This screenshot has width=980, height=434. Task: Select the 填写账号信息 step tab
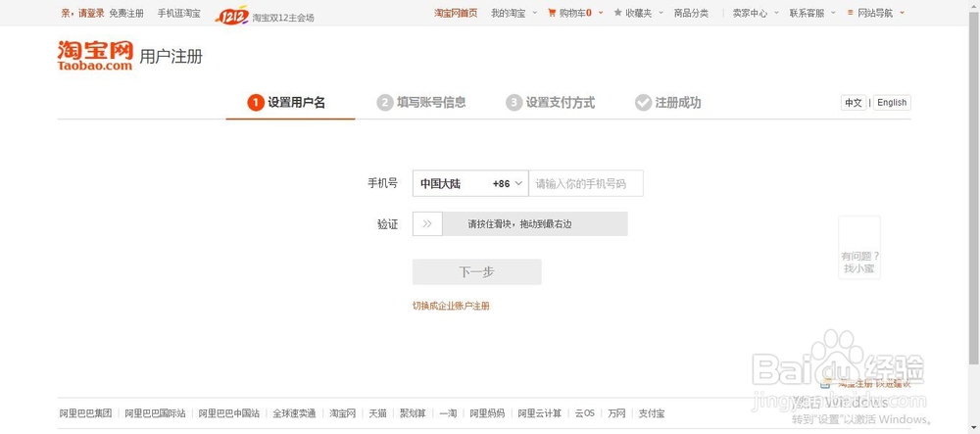(x=421, y=103)
